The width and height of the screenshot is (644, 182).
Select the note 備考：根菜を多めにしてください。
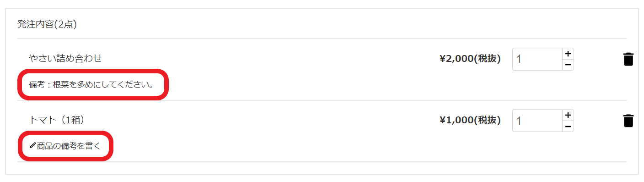pos(91,85)
